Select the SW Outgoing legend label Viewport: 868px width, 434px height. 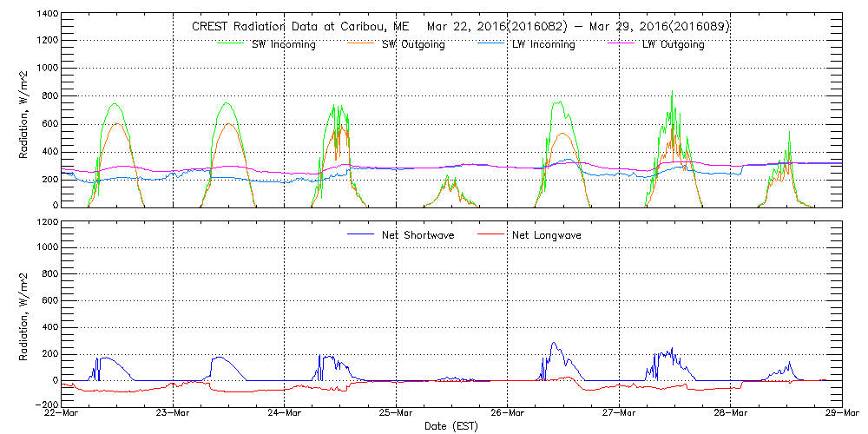pyautogui.click(x=413, y=45)
